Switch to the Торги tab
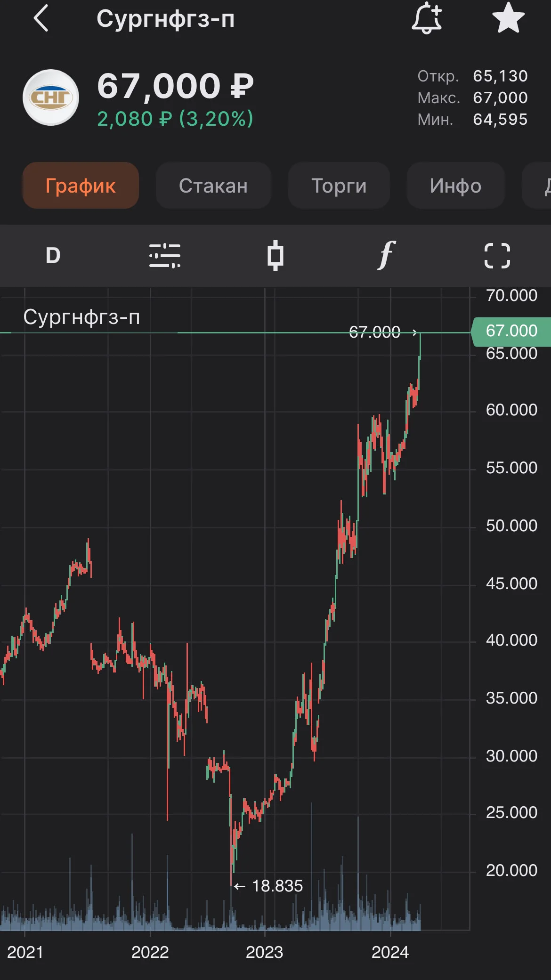This screenshot has height=980, width=551. click(339, 186)
